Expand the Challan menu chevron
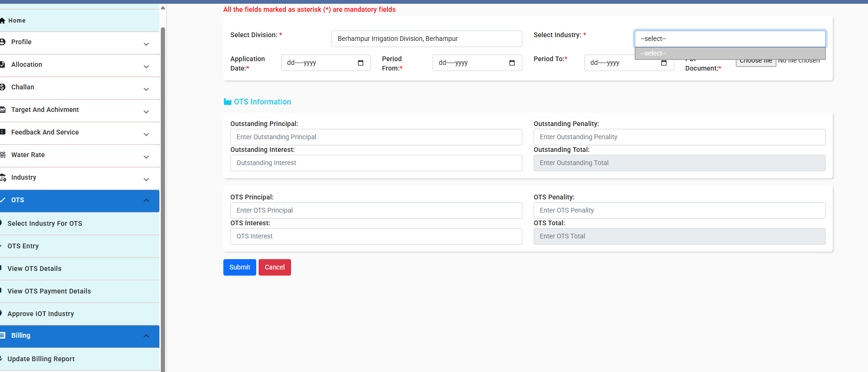Image resolution: width=868 pixels, height=372 pixels. (x=146, y=89)
